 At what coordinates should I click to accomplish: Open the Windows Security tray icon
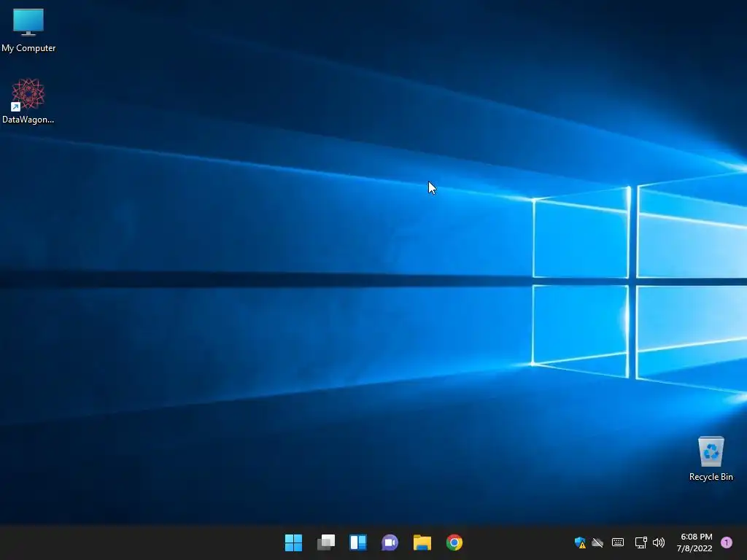pyautogui.click(x=580, y=542)
